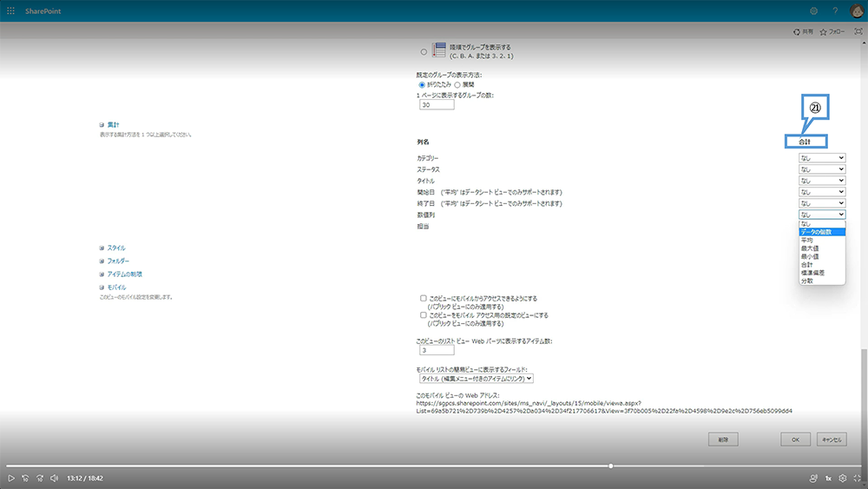Open the 終了日 total dropdown
This screenshot has height=489, width=868.
click(x=822, y=203)
